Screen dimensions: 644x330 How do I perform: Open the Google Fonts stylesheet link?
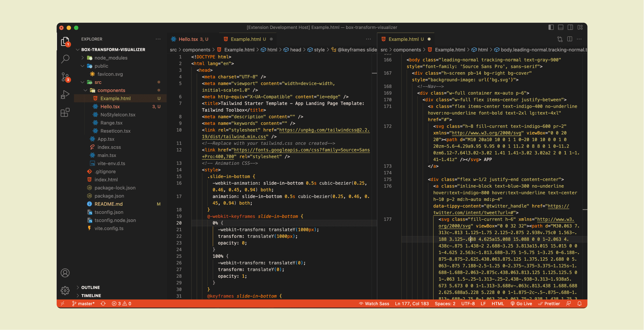[x=302, y=150]
